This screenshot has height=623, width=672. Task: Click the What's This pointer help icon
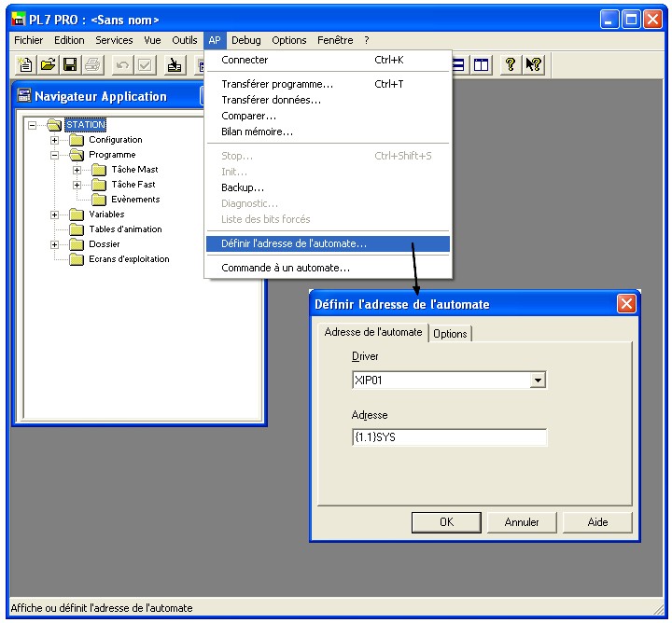coord(533,65)
